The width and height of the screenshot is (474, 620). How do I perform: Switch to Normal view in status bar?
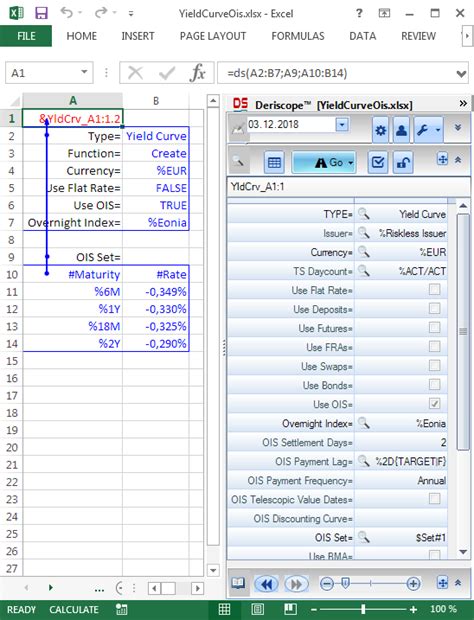tap(225, 609)
